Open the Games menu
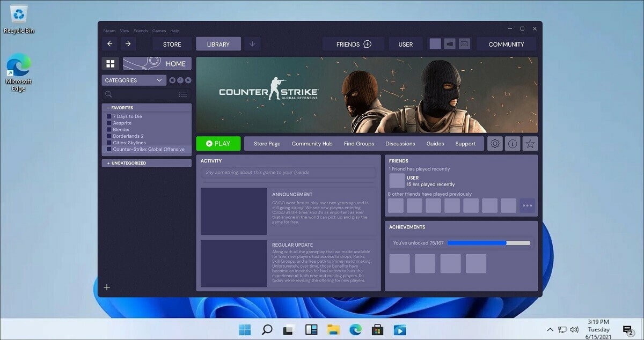This screenshot has height=340, width=644. [x=159, y=31]
